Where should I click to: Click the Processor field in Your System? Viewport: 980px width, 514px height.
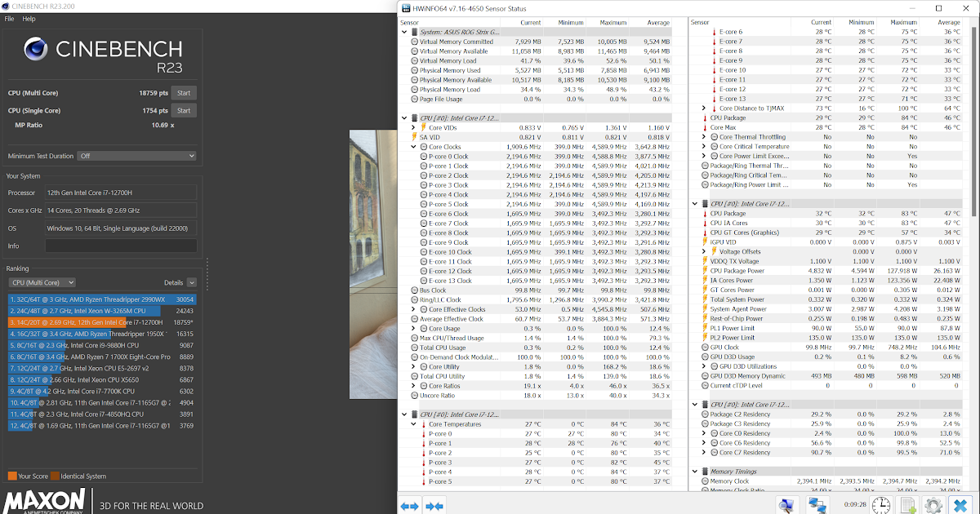121,193
